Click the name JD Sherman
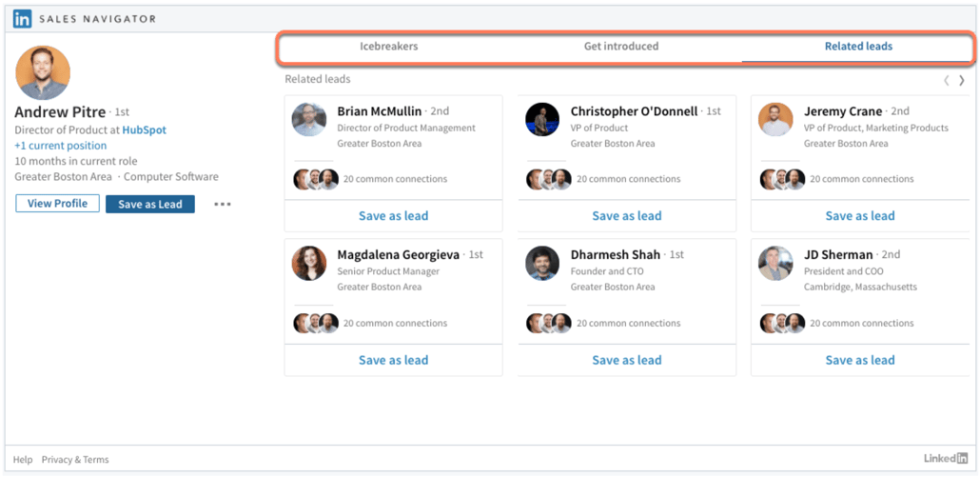The width and height of the screenshot is (980, 477). [x=838, y=255]
